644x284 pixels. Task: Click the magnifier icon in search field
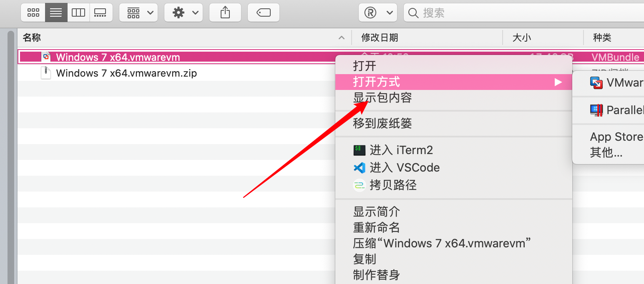[x=413, y=13]
